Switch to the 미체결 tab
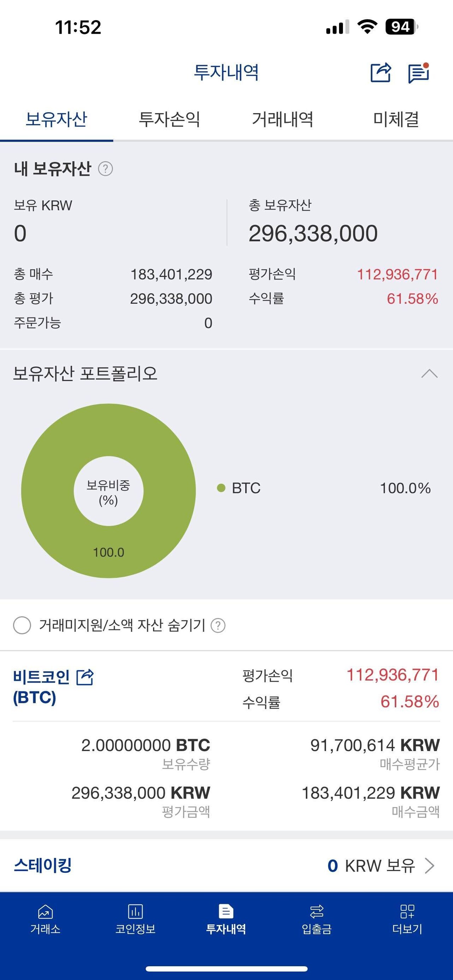Viewport: 453px width, 980px height. [396, 120]
